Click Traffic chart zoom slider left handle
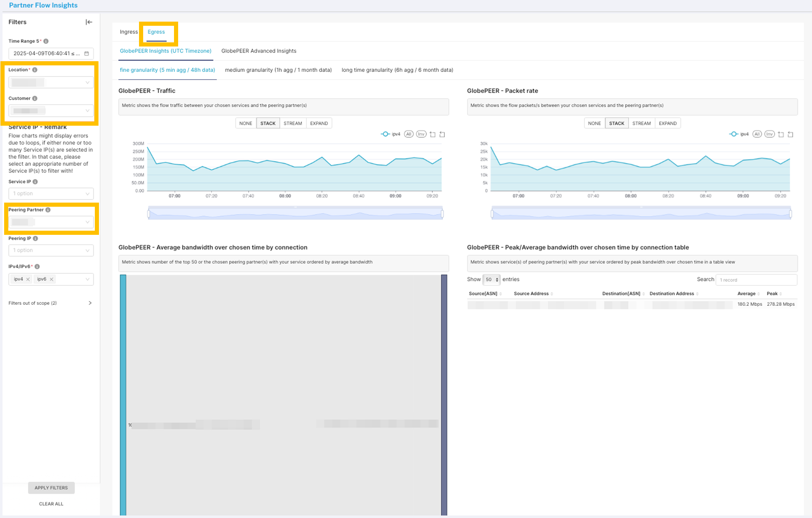The width and height of the screenshot is (812, 518). click(x=148, y=214)
